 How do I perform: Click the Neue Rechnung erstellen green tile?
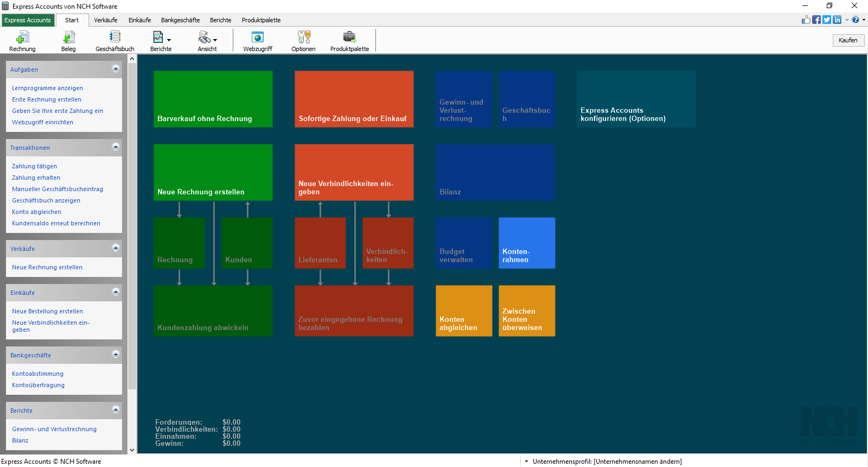point(213,172)
